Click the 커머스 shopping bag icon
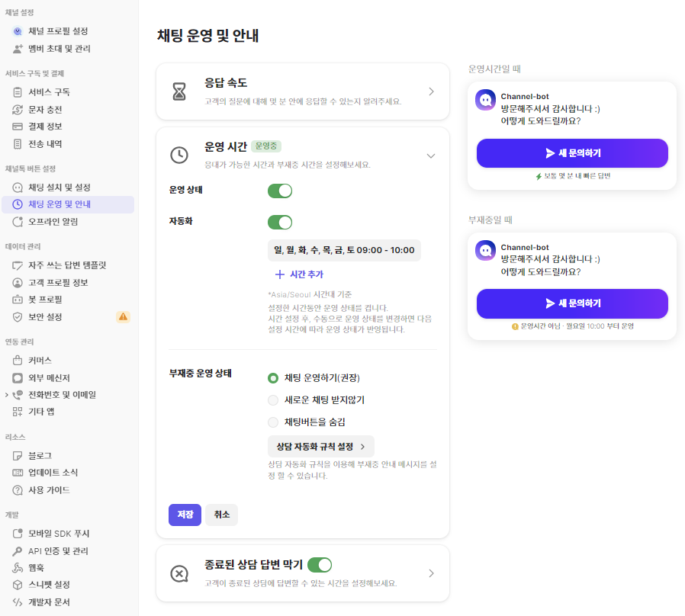Image resolution: width=685 pixels, height=616 pixels. point(18,360)
